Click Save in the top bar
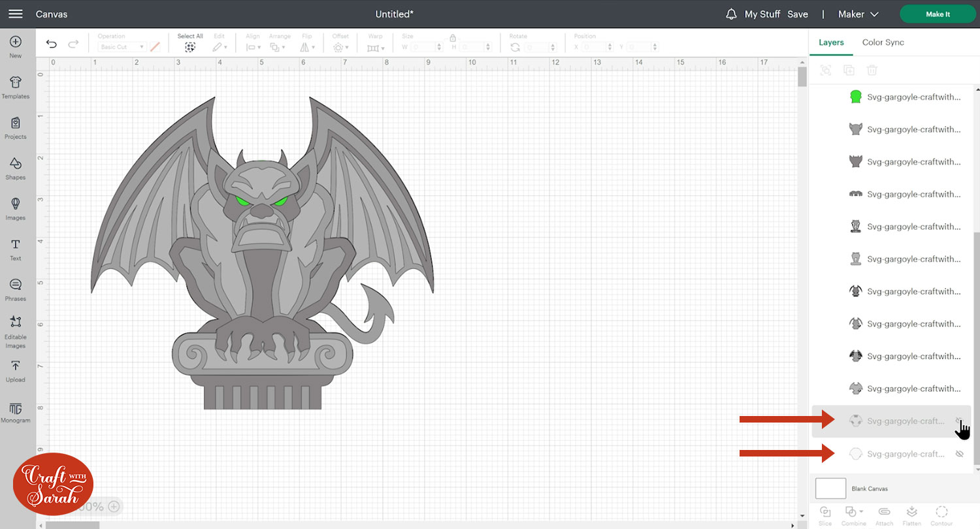 point(797,14)
